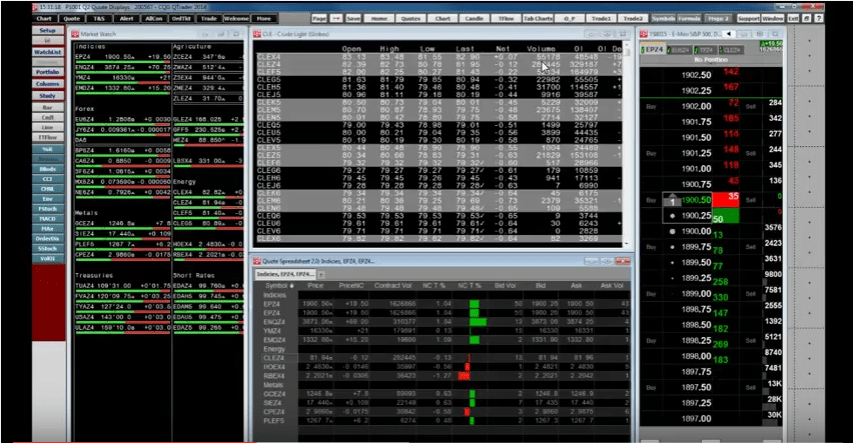Click Quote Spreadsheet window logo icon
853x443 pixels.
click(x=257, y=261)
